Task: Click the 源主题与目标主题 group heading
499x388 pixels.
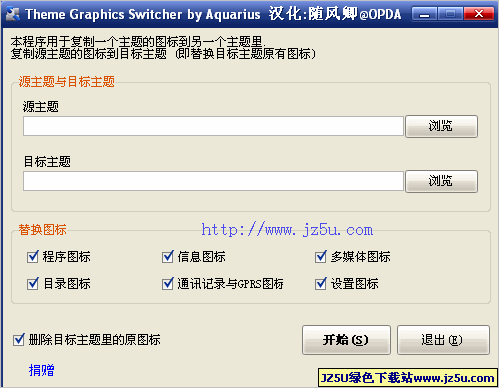Action: pyautogui.click(x=66, y=82)
